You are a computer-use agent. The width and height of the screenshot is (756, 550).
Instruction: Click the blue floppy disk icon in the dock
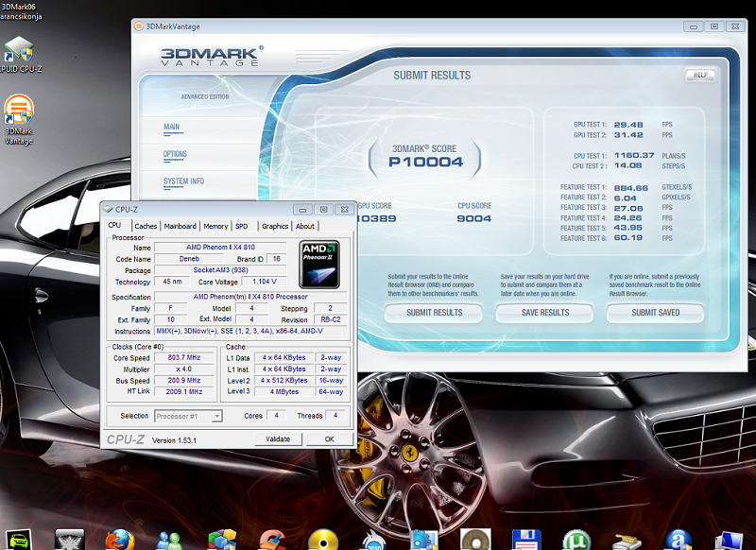(526, 541)
